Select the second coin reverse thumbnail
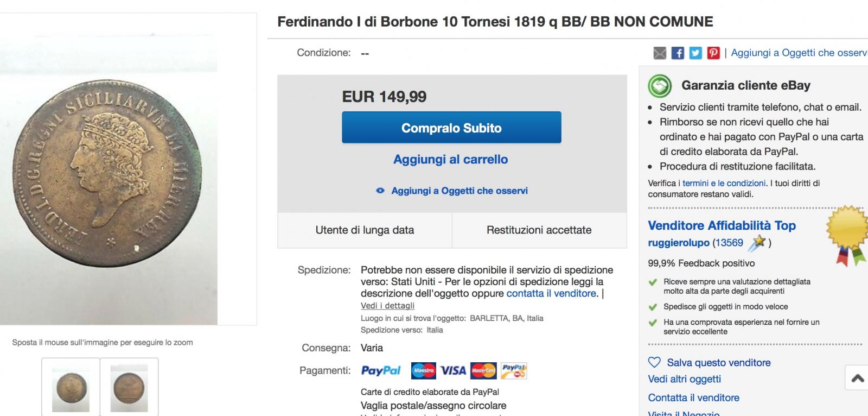The width and height of the screenshot is (868, 416). coord(129,388)
